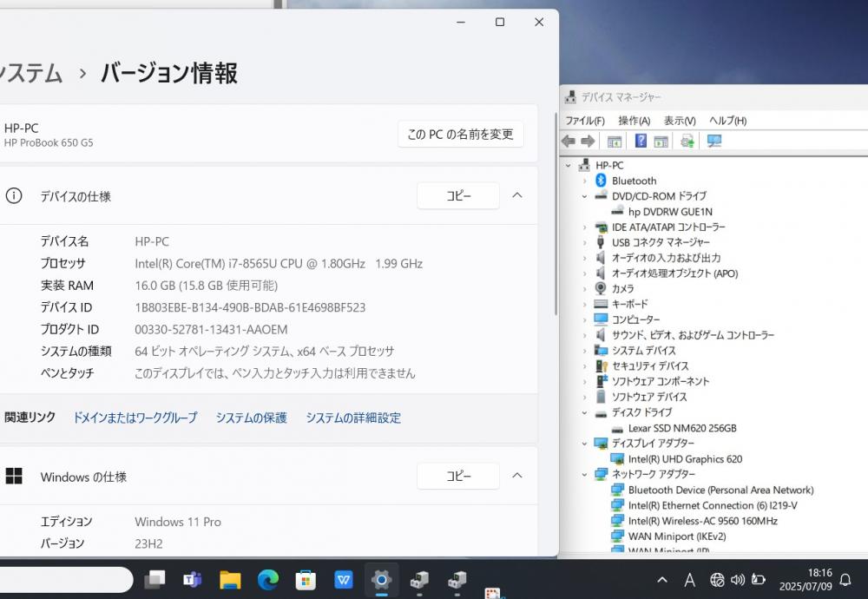Collapse DVD/CD-ROM ドライブ node
The image size is (868, 599).
(584, 196)
